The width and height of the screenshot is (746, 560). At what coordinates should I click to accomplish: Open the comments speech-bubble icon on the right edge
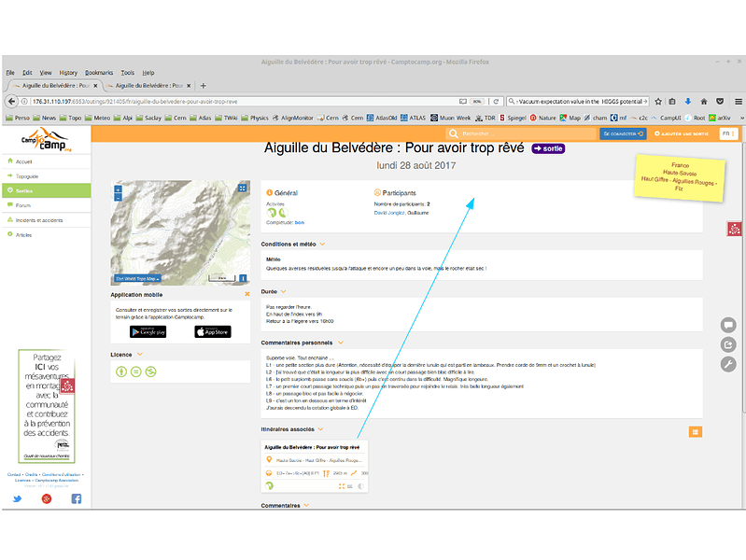(x=728, y=325)
